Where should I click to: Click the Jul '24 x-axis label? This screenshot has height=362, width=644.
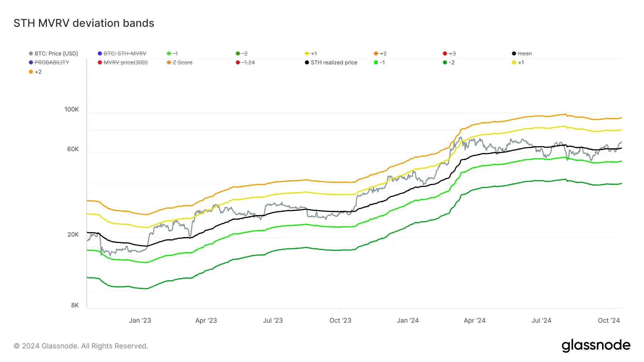tap(541, 321)
